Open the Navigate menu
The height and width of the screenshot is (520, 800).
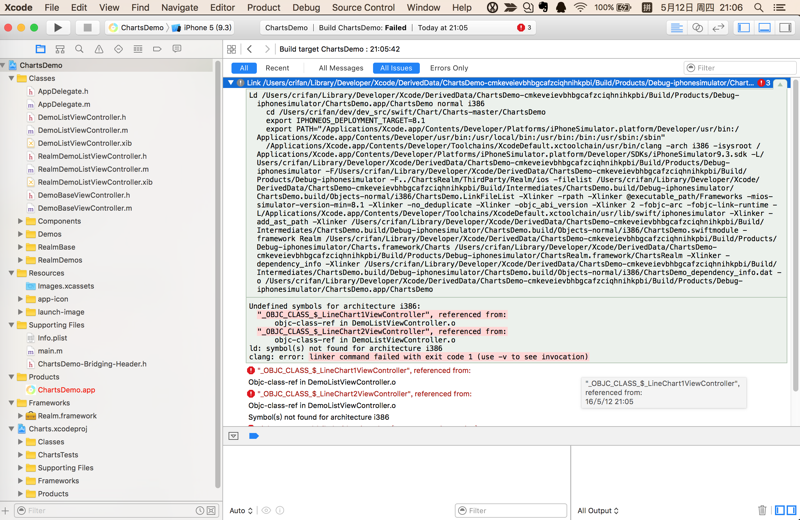pos(180,8)
